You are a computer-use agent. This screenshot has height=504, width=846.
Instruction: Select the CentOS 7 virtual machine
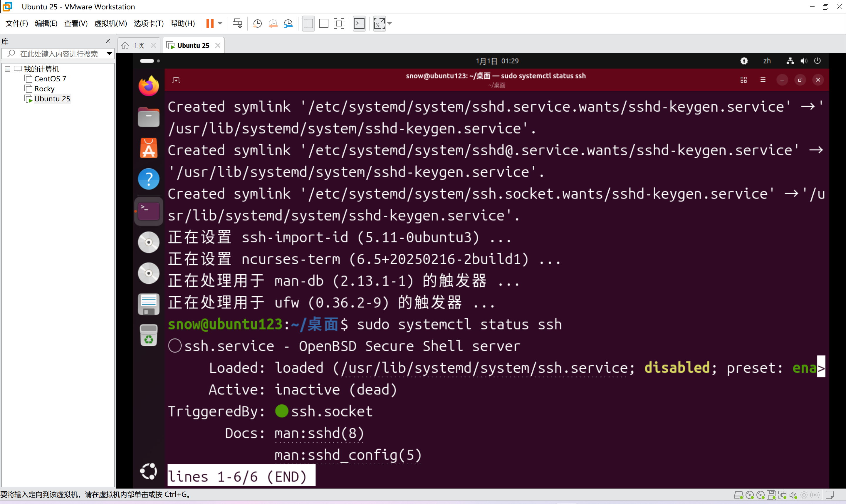pos(50,79)
